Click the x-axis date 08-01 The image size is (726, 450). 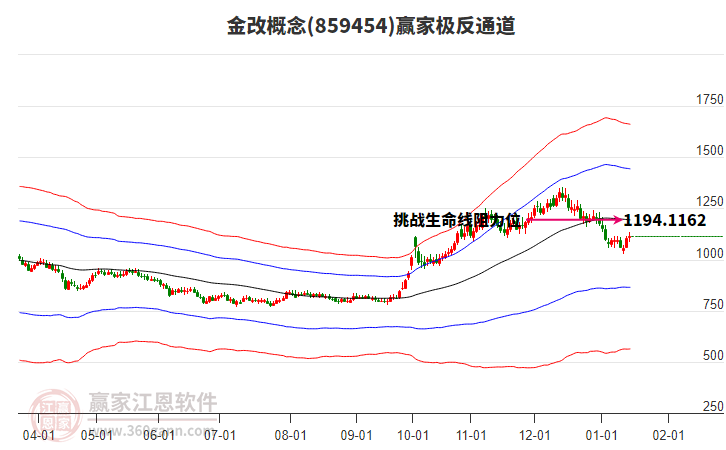tap(290, 435)
